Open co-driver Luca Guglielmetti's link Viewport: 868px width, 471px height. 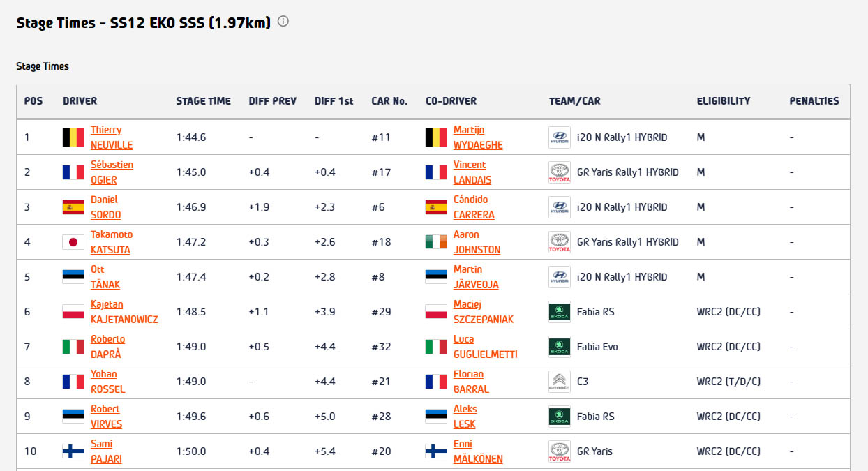click(485, 347)
